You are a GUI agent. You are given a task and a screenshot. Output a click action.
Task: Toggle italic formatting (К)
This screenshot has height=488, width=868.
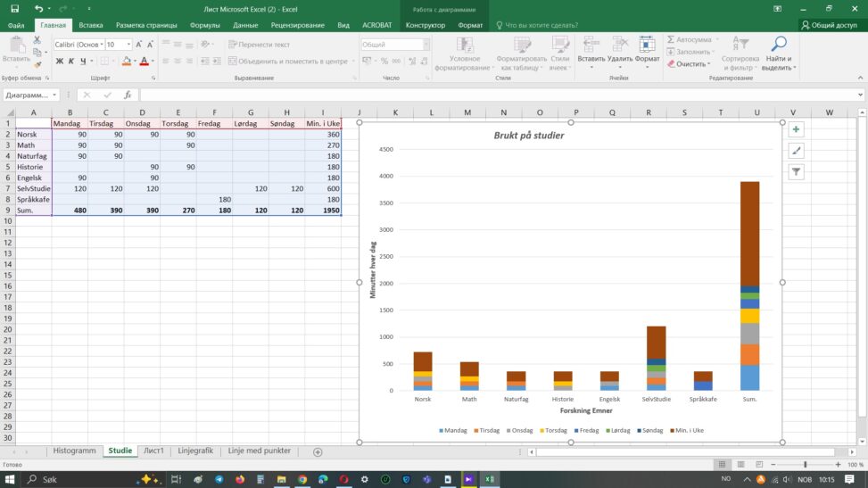(x=70, y=61)
